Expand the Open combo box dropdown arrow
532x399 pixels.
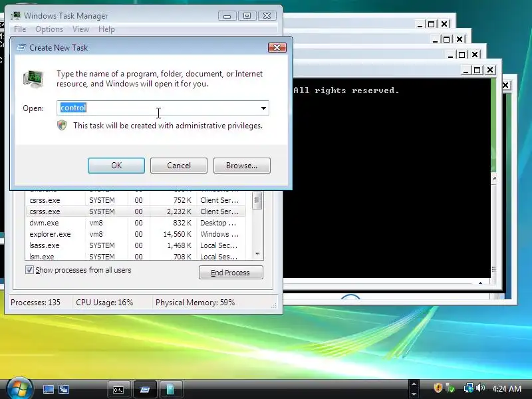point(263,108)
